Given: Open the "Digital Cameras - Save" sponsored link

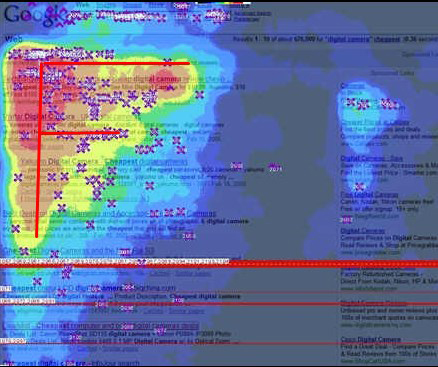Looking at the screenshot, I should coord(372,158).
